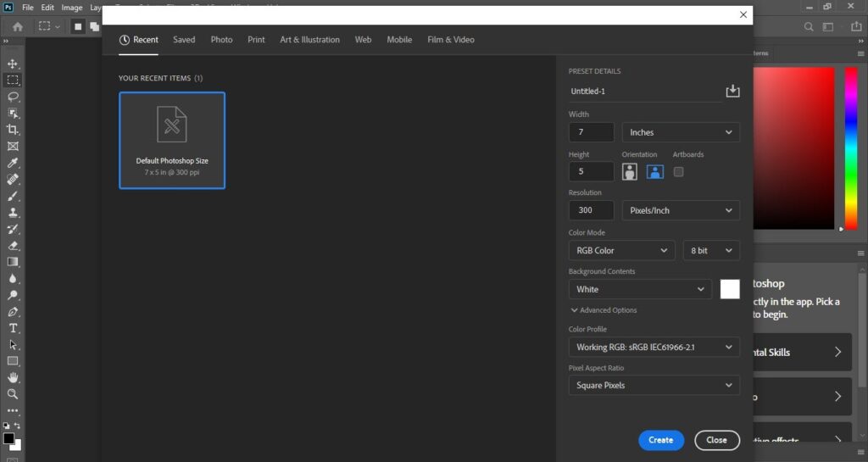This screenshot has height=462, width=868.
Task: Select the Rectangular Marquee tool
Action: 12,81
